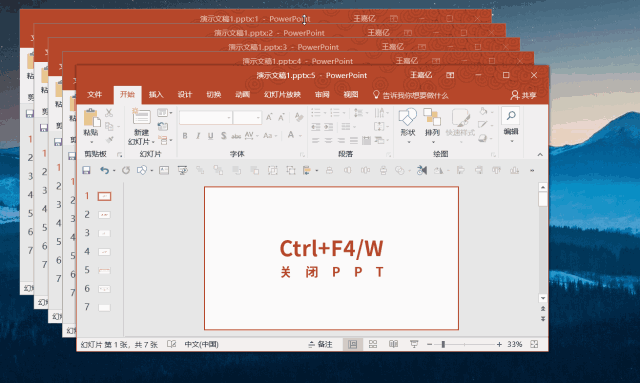640x383 pixels.
Task: Click the 告诉我你想要做什么 search box
Action: click(411, 96)
